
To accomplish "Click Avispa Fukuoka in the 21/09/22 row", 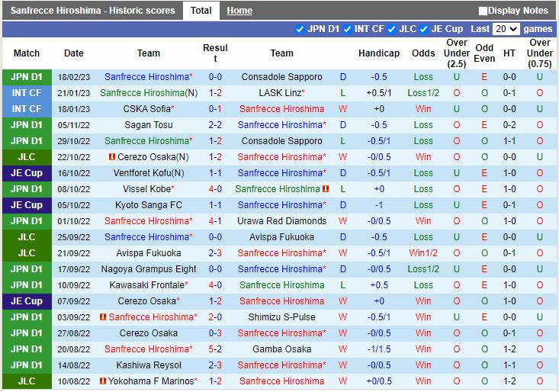I will [x=148, y=253].
